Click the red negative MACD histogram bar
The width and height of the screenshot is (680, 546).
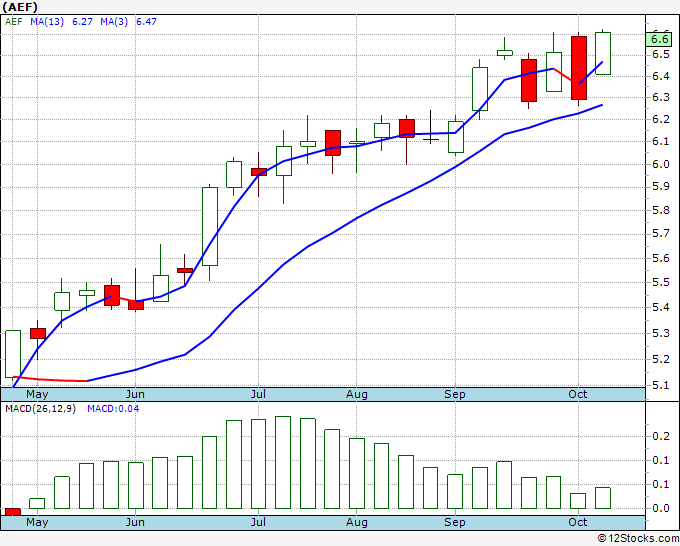coord(13,512)
